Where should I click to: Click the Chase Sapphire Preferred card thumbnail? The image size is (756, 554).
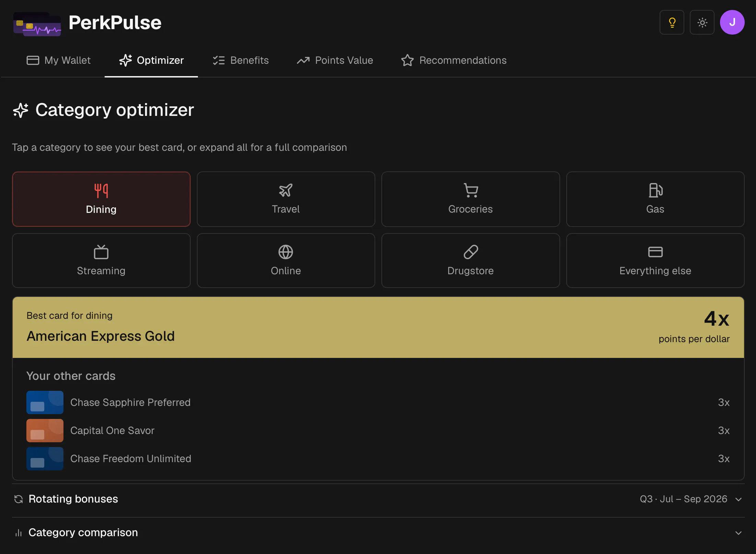(x=45, y=402)
